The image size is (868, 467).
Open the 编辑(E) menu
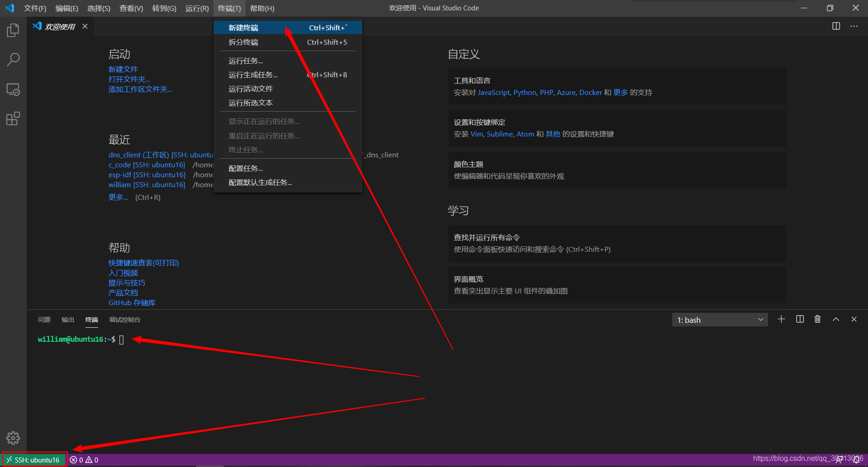(67, 8)
